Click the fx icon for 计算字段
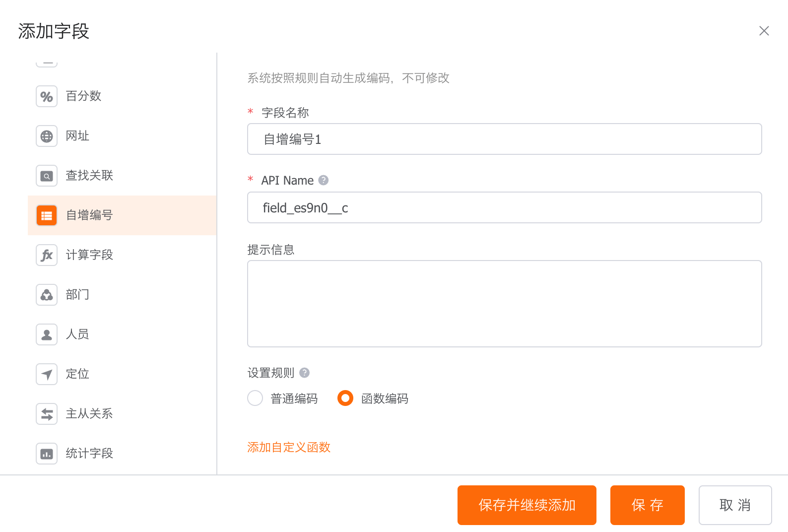 tap(47, 255)
